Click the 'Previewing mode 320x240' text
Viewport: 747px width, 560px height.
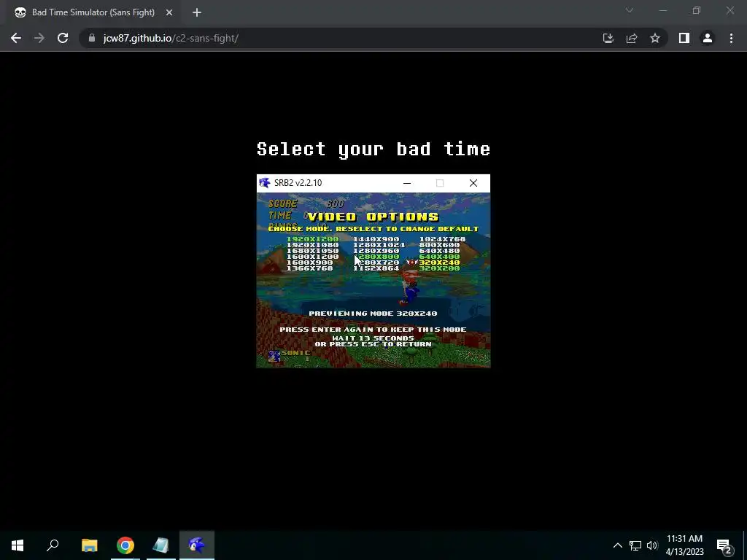point(373,314)
